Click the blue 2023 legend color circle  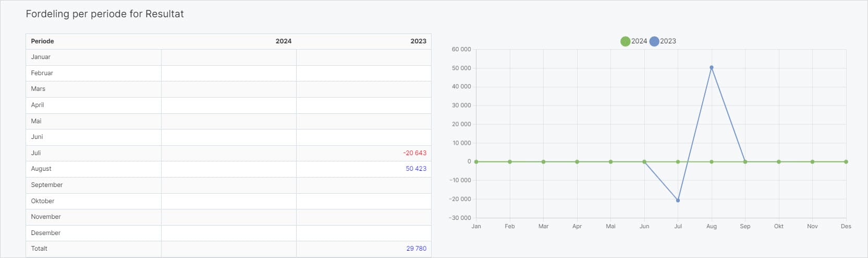(654, 41)
